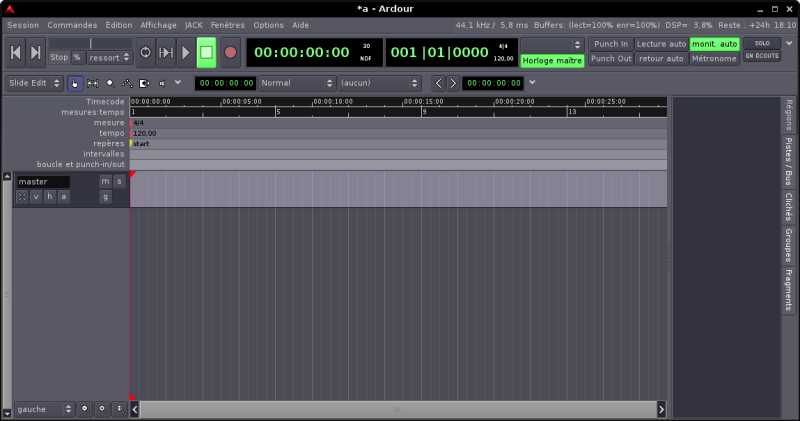Open the Fragments side tab

pyautogui.click(x=789, y=290)
